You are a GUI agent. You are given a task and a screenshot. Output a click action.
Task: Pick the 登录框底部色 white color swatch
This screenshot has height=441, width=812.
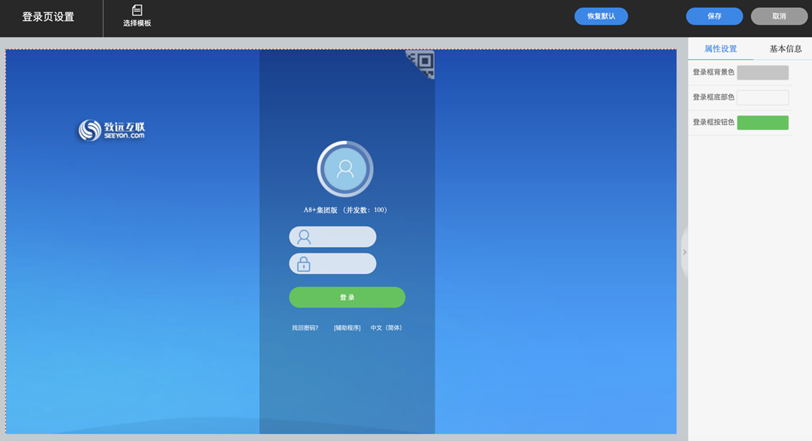pos(762,98)
